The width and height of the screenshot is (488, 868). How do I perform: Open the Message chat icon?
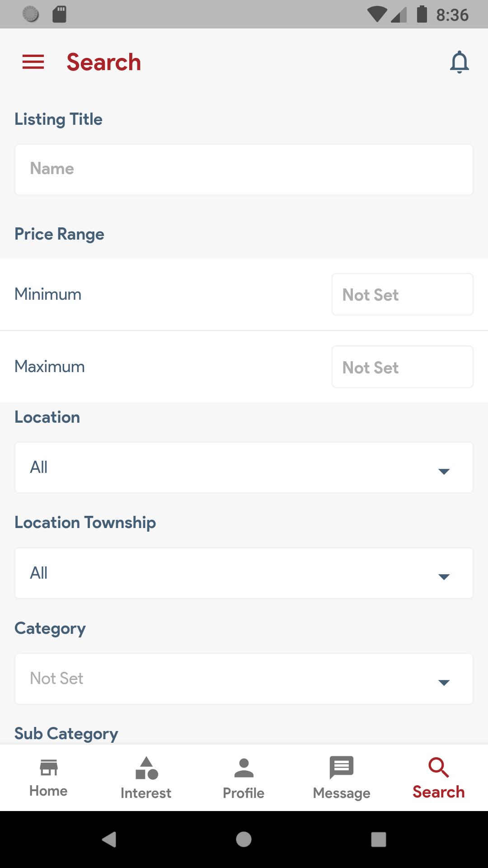coord(342,767)
